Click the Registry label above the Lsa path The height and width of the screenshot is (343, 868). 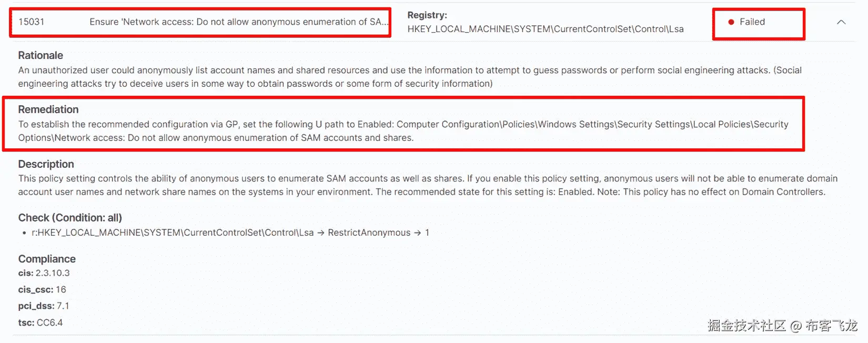point(427,15)
